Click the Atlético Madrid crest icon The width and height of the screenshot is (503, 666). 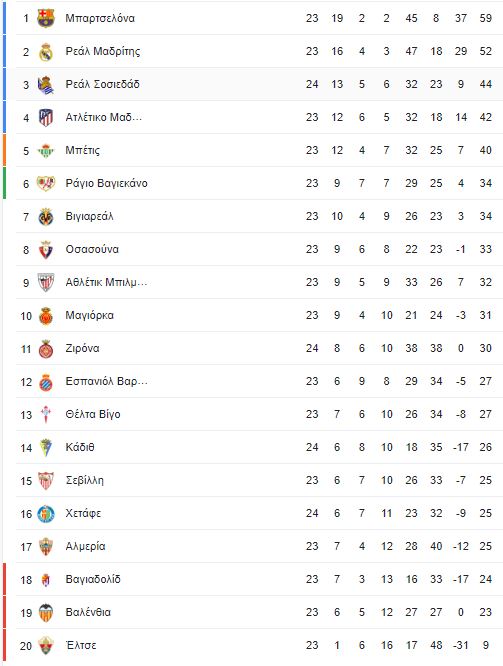(x=46, y=118)
